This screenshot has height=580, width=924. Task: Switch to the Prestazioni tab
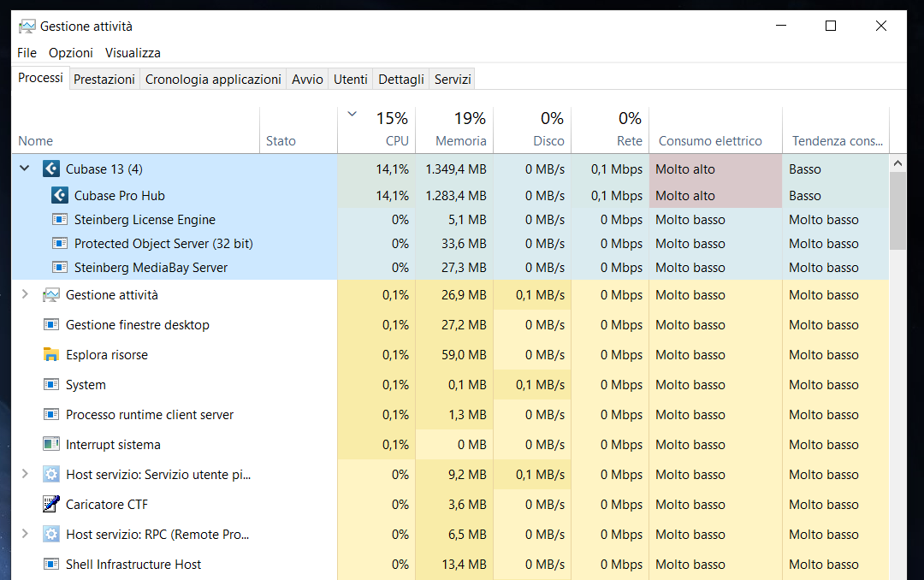pos(104,80)
